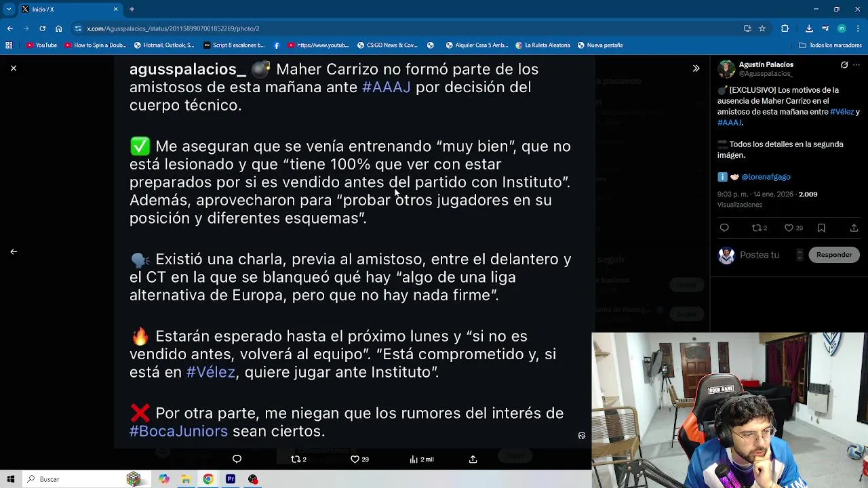
Task: Repost icon below the photo
Action: click(298, 460)
